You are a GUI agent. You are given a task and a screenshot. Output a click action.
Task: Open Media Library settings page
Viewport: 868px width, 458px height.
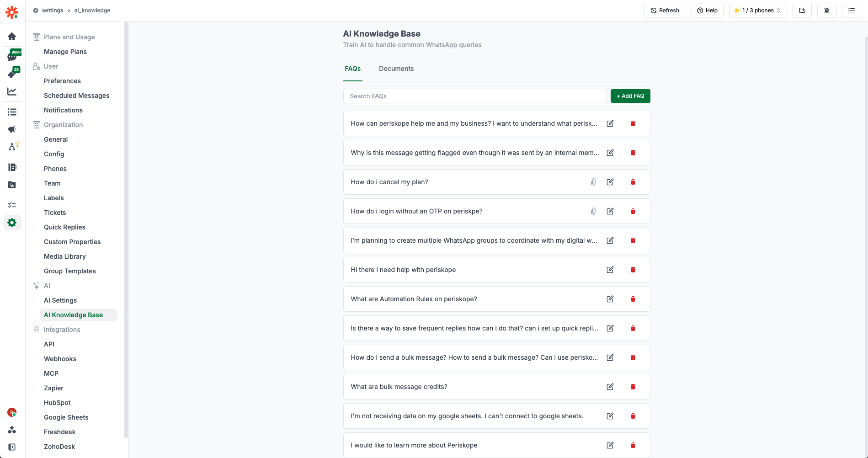[65, 256]
